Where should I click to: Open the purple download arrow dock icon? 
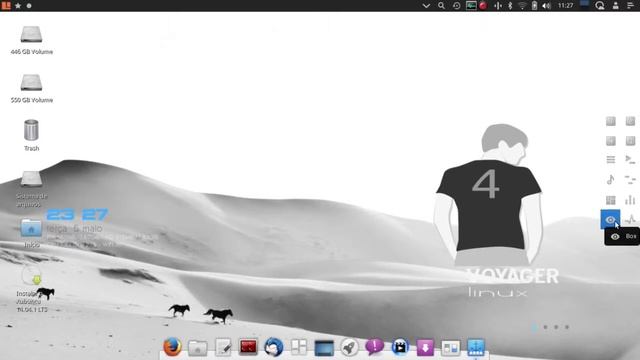coord(425,348)
